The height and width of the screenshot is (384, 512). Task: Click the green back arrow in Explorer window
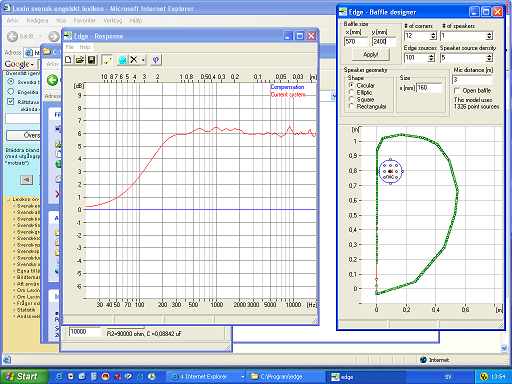(x=52, y=80)
